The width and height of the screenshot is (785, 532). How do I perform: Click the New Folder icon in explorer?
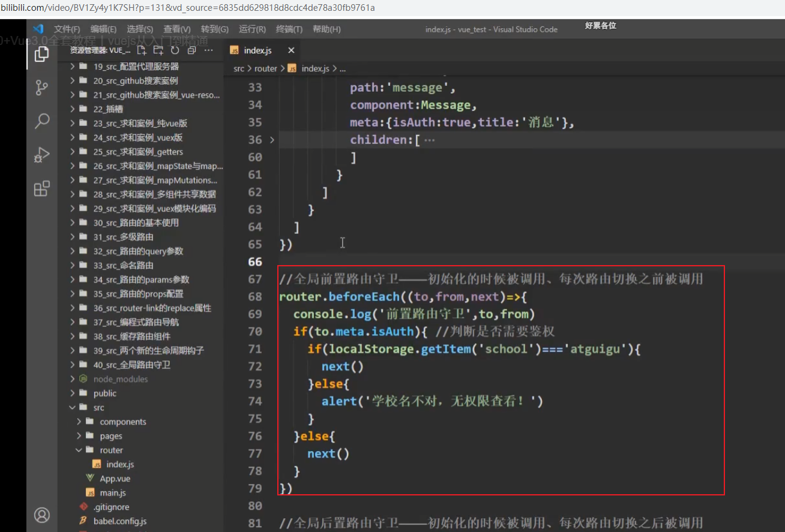point(158,50)
